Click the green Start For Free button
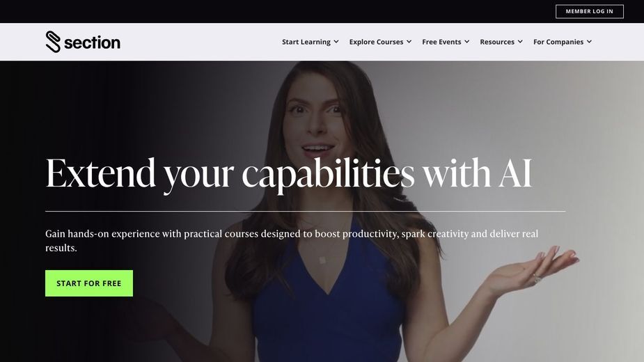This screenshot has height=362, width=644. tap(89, 283)
